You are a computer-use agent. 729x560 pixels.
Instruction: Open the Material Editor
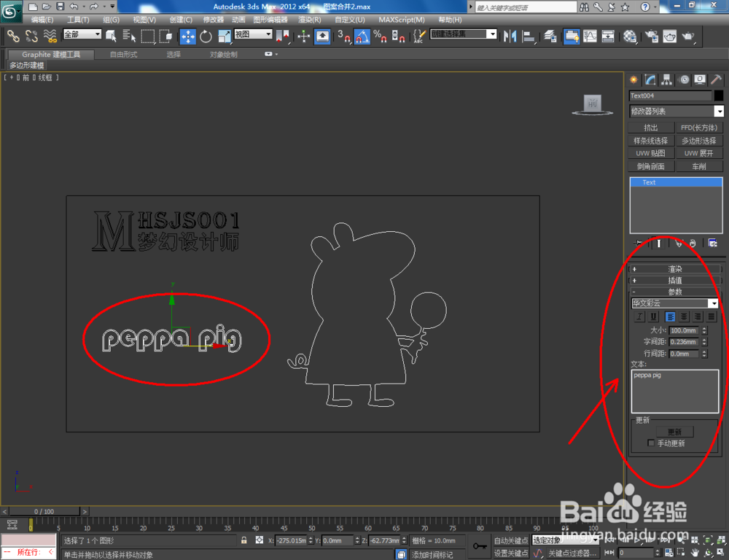[x=630, y=36]
